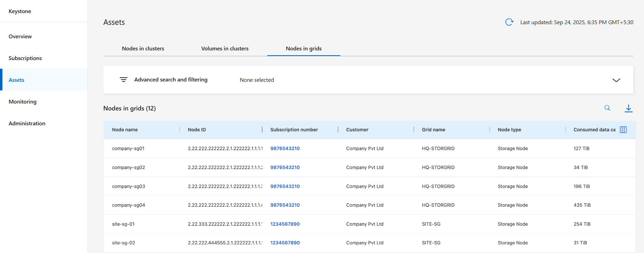Expand the advanced search chevron

[616, 80]
